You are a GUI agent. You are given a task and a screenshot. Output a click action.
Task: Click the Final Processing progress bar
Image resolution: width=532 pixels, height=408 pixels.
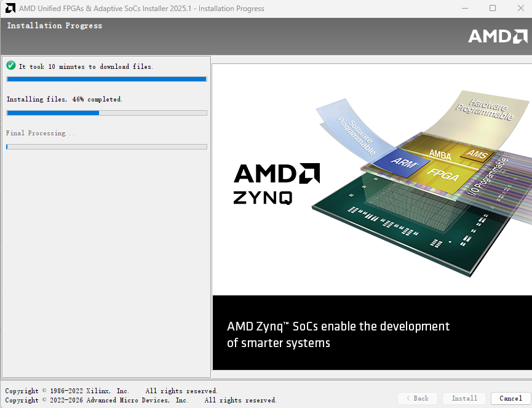pos(106,146)
